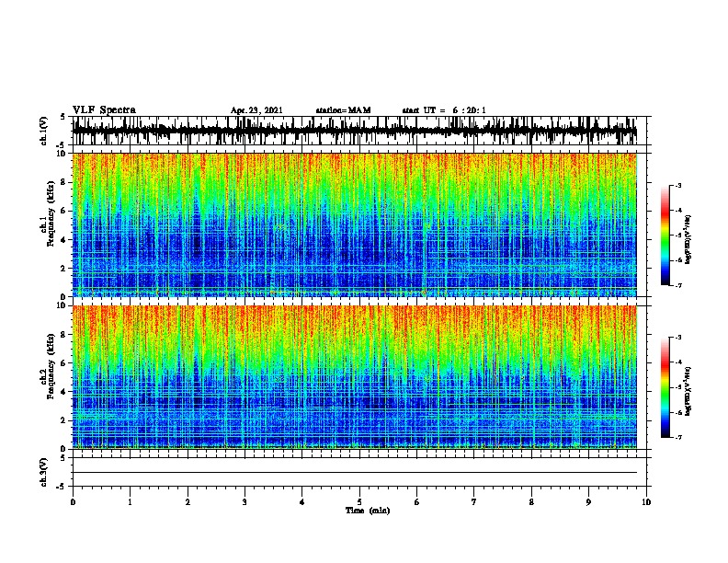Click tick label 7 on the Time axis
The image size is (728, 563).
[474, 502]
